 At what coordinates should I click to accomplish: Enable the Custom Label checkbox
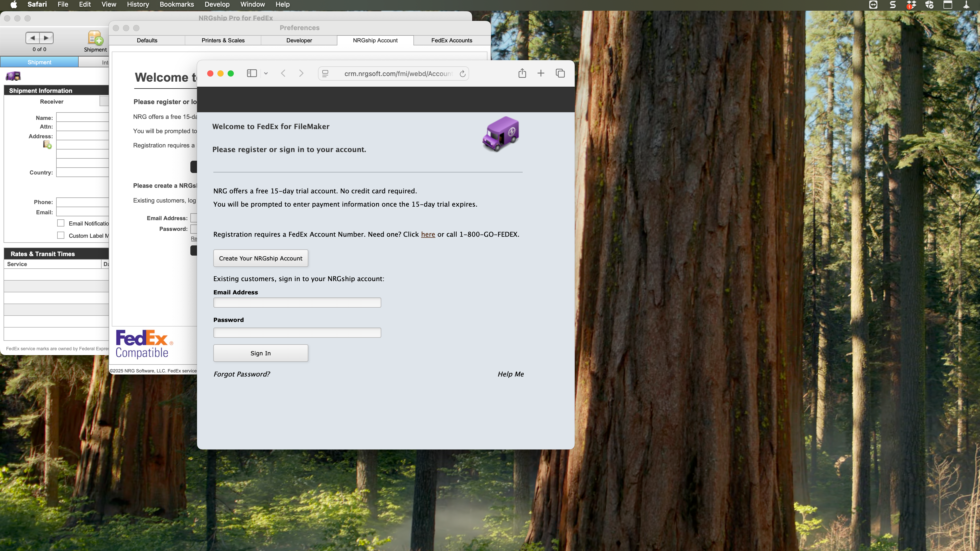pos(61,235)
